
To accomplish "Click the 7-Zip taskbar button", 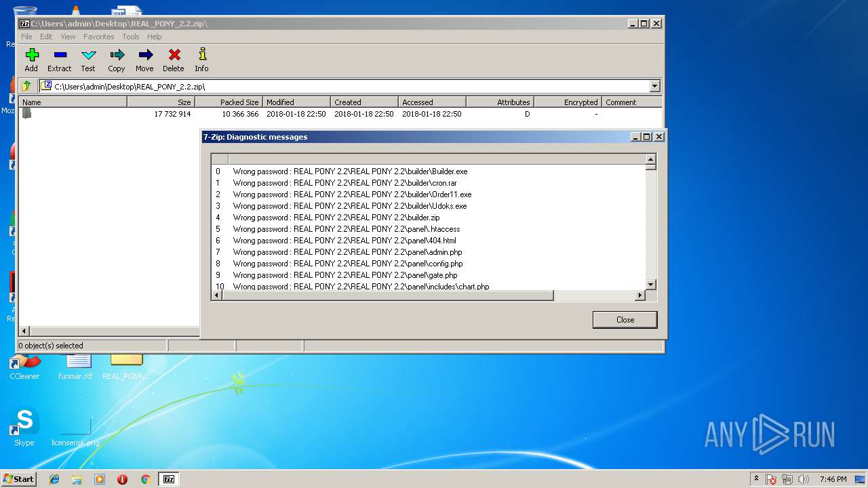I will [x=169, y=479].
